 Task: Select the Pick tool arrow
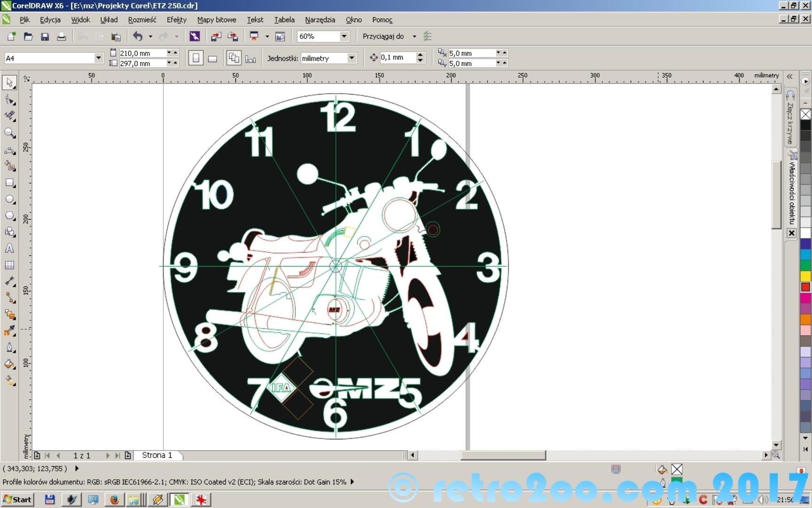9,83
